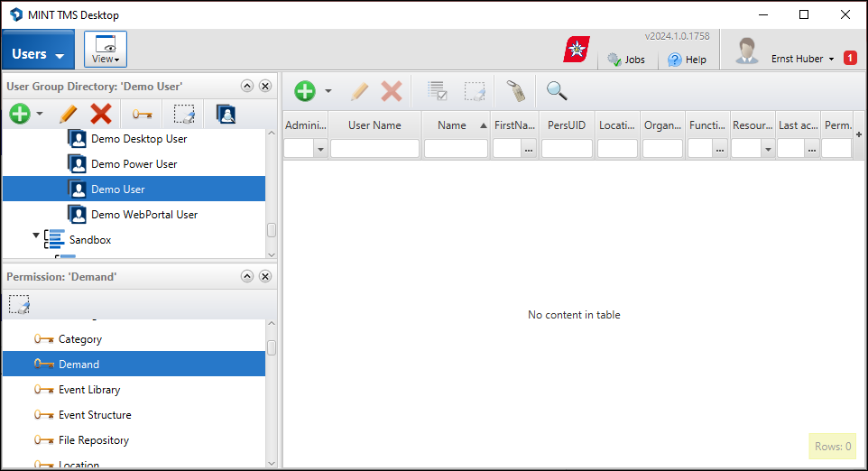The width and height of the screenshot is (868, 471).
Task: Sort by the Name column header
Action: (457, 125)
